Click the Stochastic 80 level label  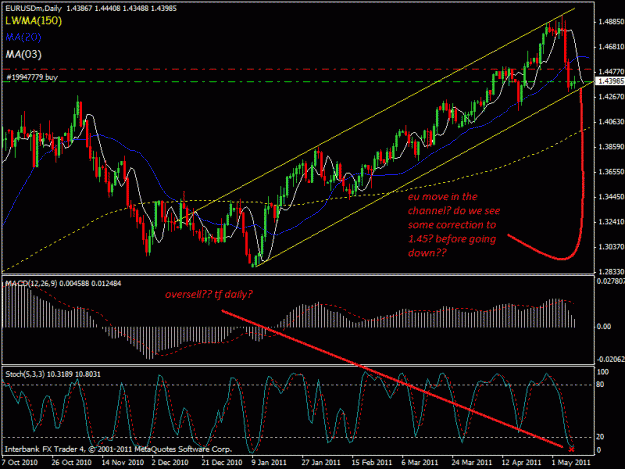click(x=600, y=385)
